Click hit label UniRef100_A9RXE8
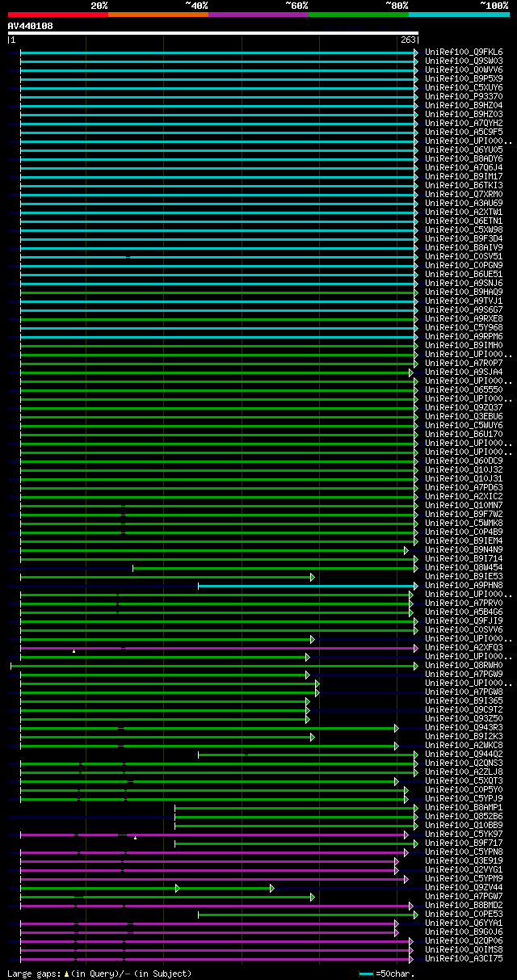 [464, 318]
